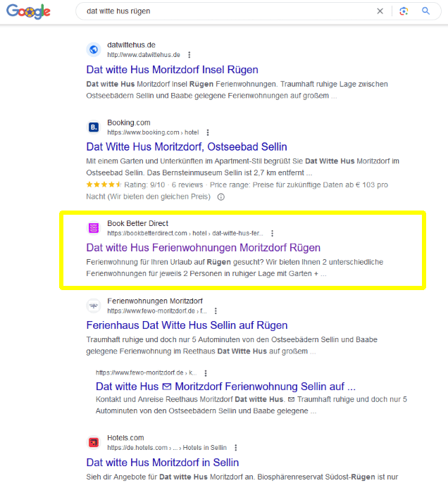Click the Ferienwohnungen Moritzdorf favicon
448x483 pixels.
click(94, 306)
